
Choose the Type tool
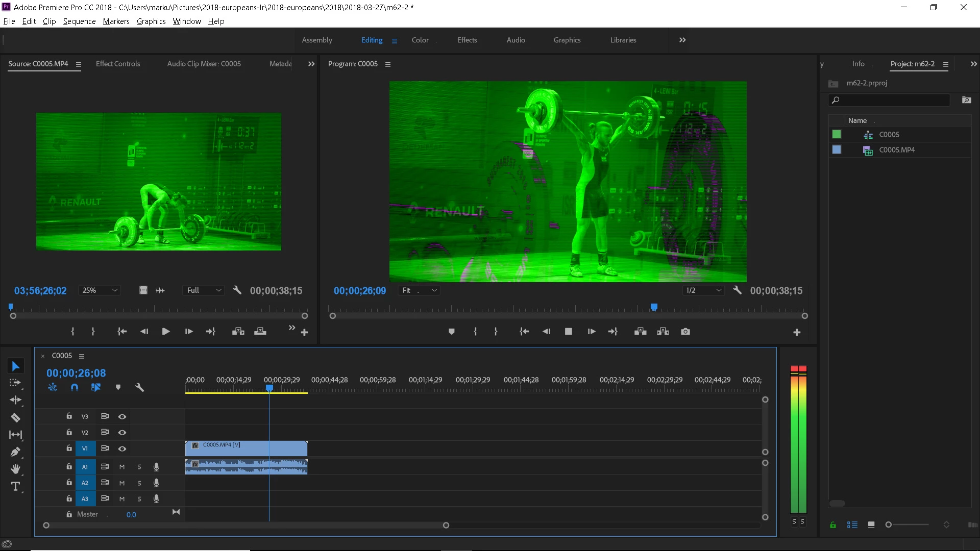(x=15, y=487)
